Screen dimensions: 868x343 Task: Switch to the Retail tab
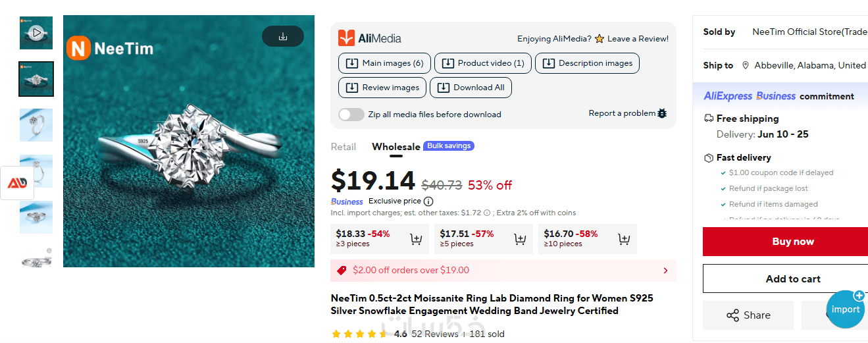pyautogui.click(x=344, y=147)
